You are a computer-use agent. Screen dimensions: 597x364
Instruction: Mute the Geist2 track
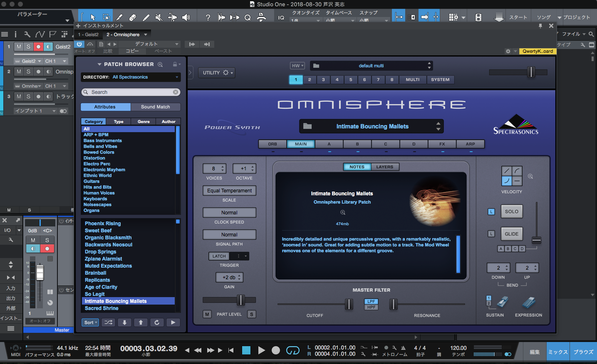pyautogui.click(x=19, y=47)
